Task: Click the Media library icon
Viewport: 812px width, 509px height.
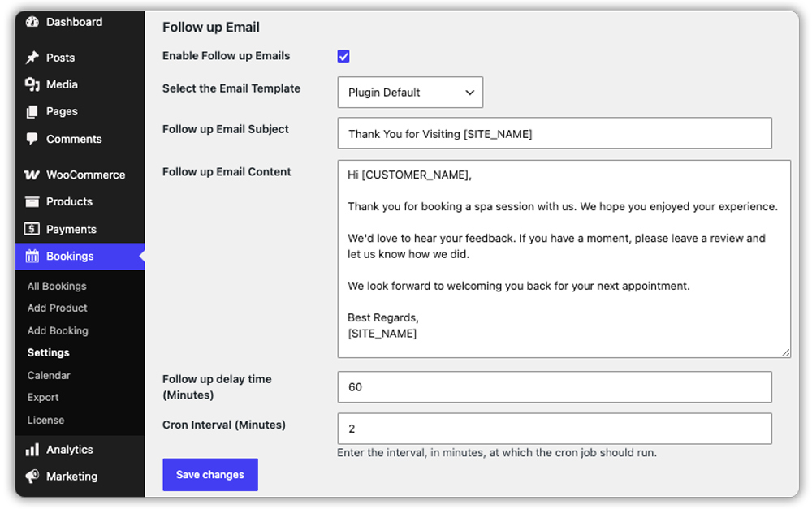Action: (x=32, y=84)
